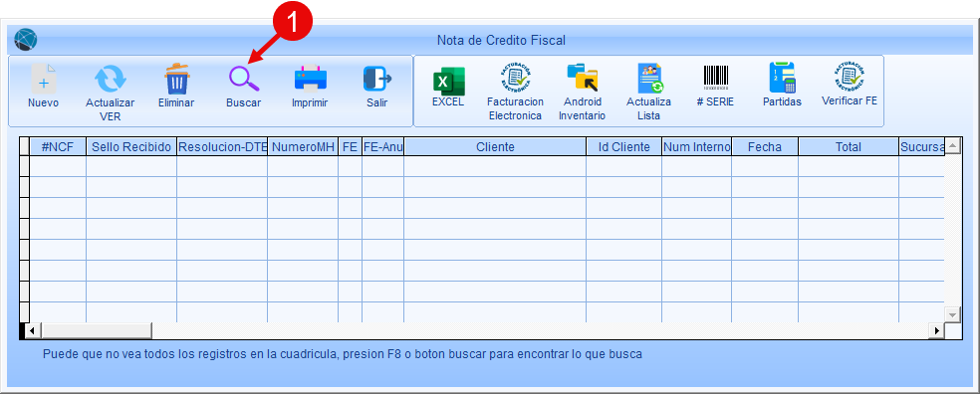
Task: Click the vertical scrollbar down arrow
Action: pos(952,314)
